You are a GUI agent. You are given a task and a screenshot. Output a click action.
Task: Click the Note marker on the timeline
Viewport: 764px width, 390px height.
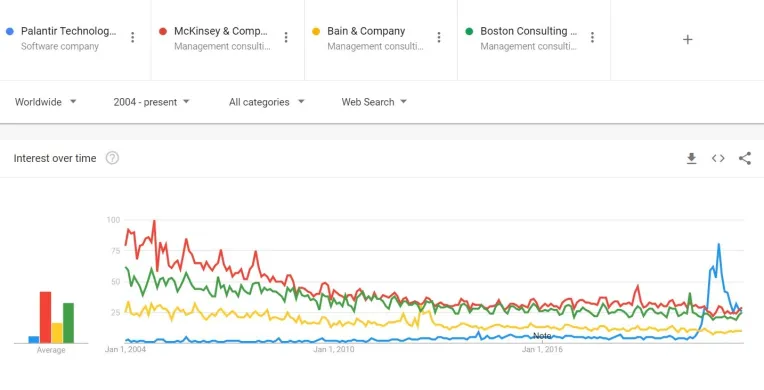[542, 336]
